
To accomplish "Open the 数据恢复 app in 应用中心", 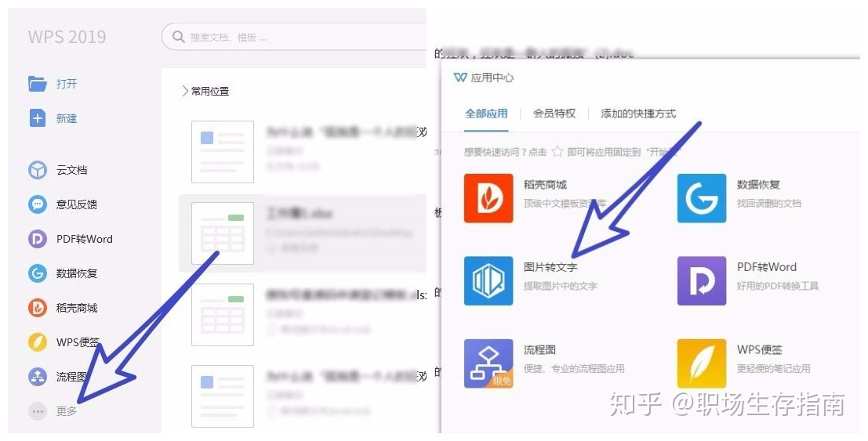I will (x=701, y=198).
